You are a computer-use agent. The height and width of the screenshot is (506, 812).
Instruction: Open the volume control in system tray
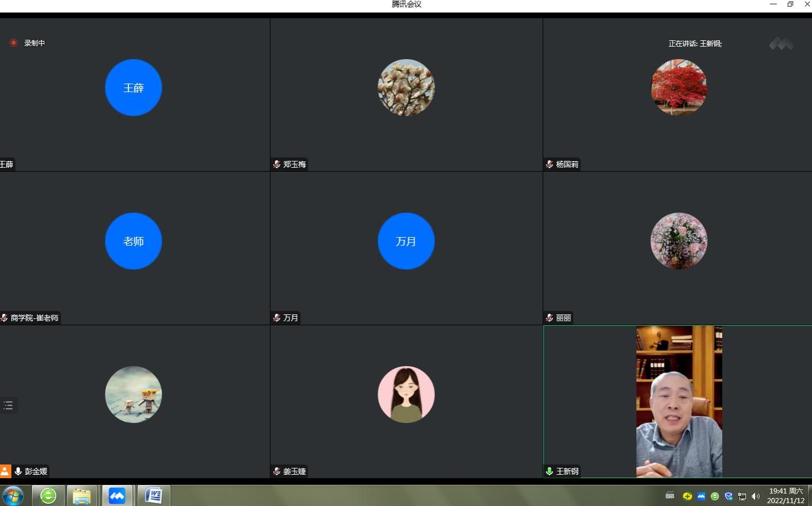coord(756,496)
